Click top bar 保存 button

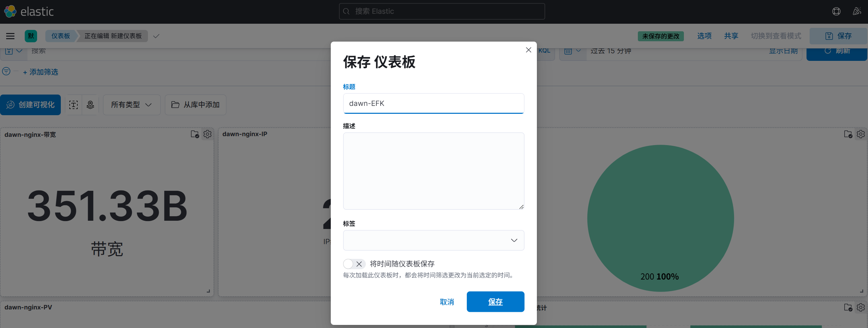[x=838, y=36]
